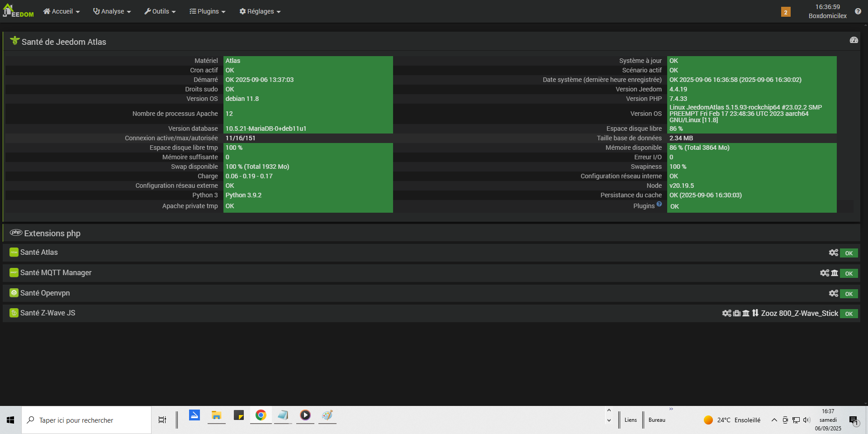Collapse the Santé de Jeedom Atlas section

[64, 42]
